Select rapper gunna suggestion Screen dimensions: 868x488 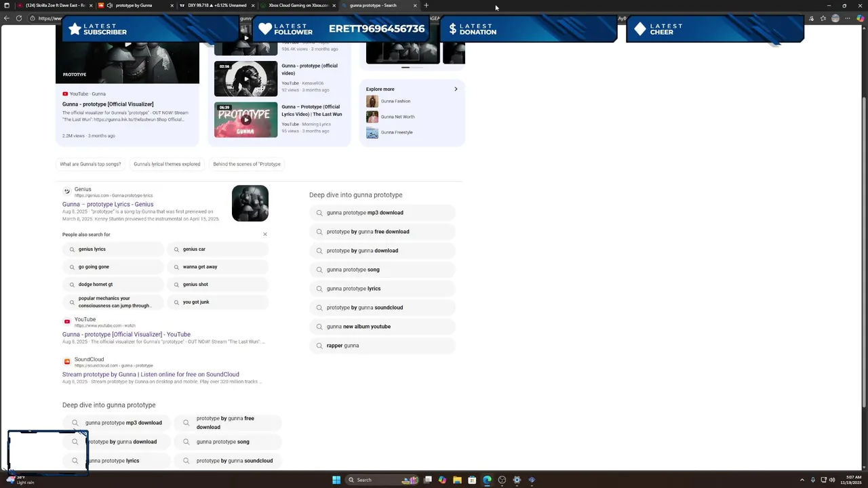tap(382, 346)
